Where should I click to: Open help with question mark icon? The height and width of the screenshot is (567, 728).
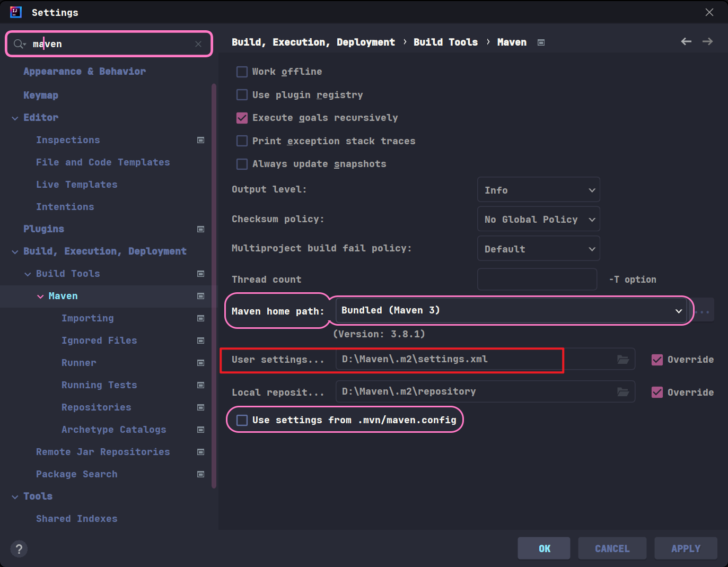click(19, 549)
